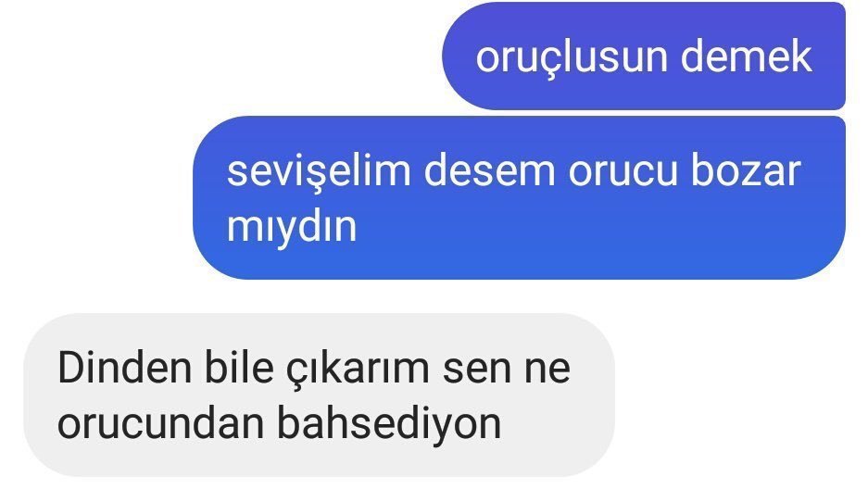The width and height of the screenshot is (868, 489).
Task: Click the word 'bile' in received message
Action: (x=239, y=367)
